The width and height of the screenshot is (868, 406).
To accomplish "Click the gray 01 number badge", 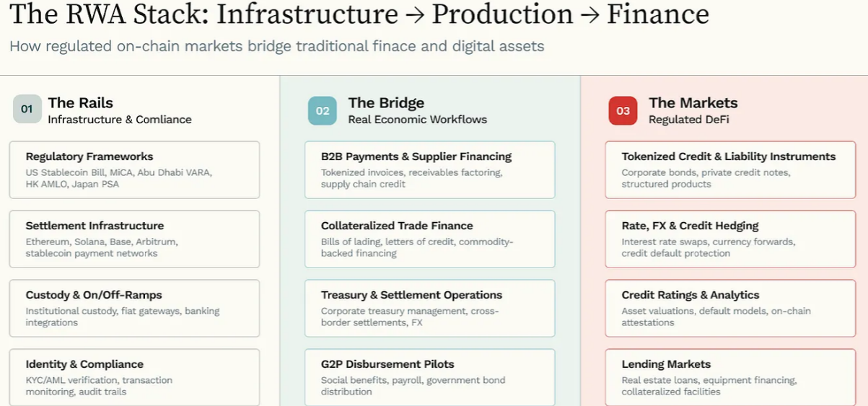I will pos(27,110).
